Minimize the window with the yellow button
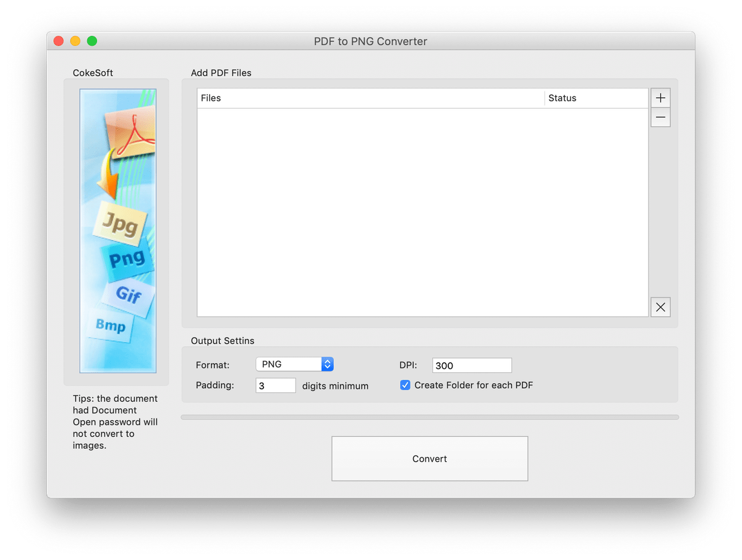The image size is (742, 560). 75,41
